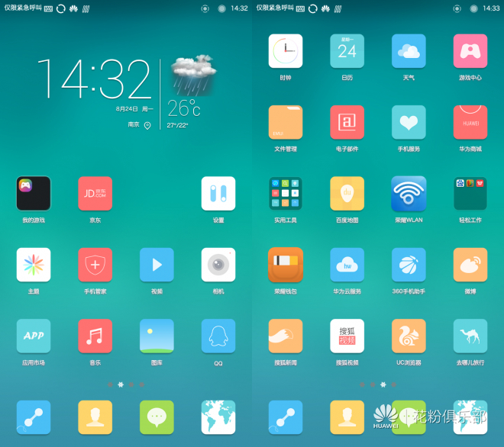Launch 360手机助手 app

409,265
